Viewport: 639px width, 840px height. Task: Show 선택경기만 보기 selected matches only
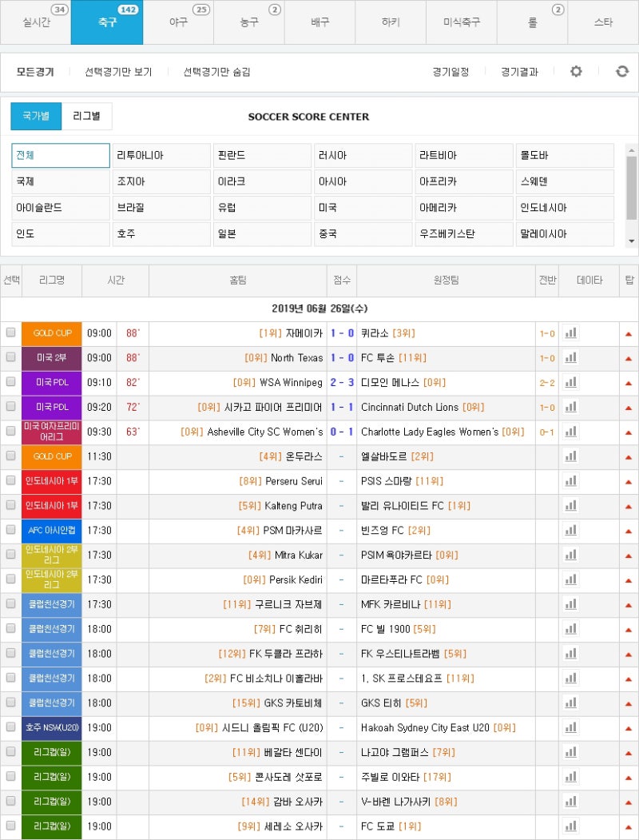[118, 72]
